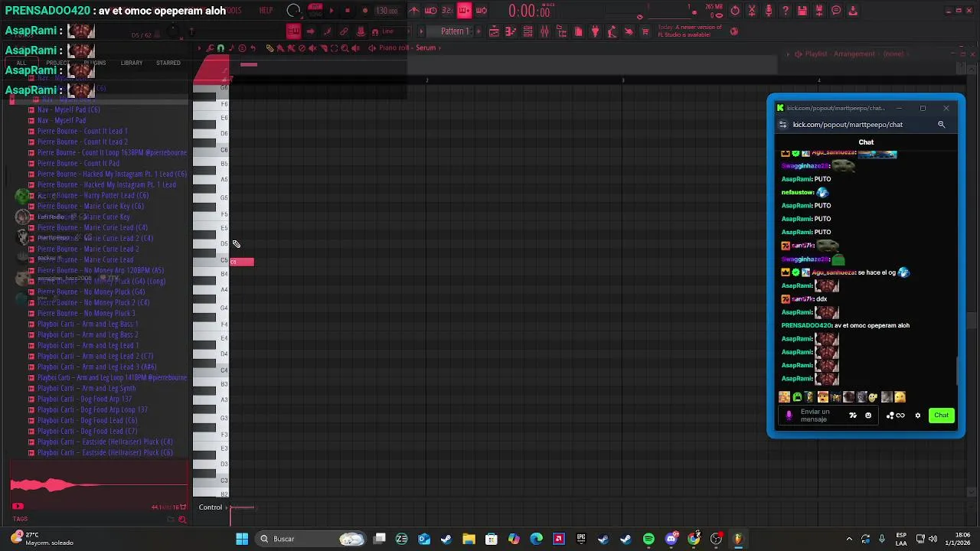Screen dimensions: 980x551
Task: Open the chat settings gear icon
Action: tap(918, 416)
